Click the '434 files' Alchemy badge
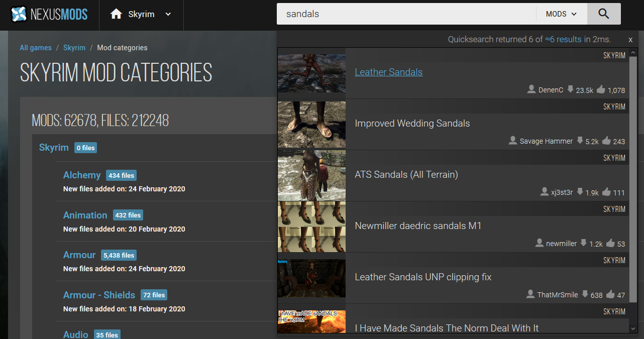 coord(121,175)
